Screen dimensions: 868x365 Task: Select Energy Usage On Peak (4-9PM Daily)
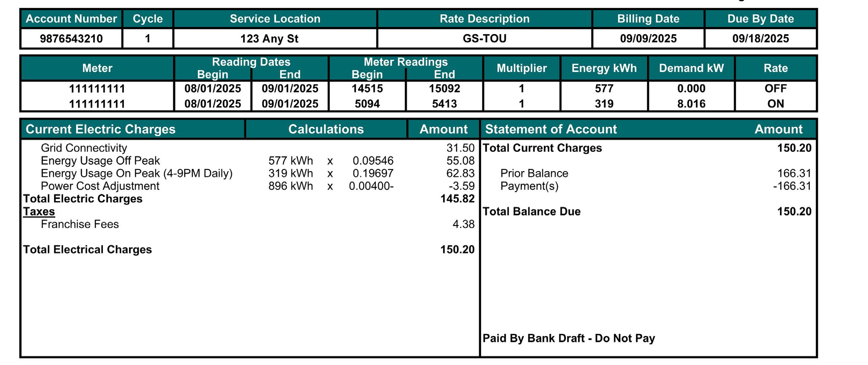[137, 173]
